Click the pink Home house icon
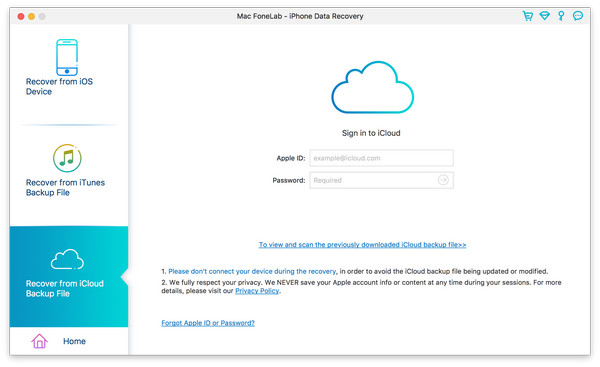This screenshot has width=600, height=367. pos(39,341)
